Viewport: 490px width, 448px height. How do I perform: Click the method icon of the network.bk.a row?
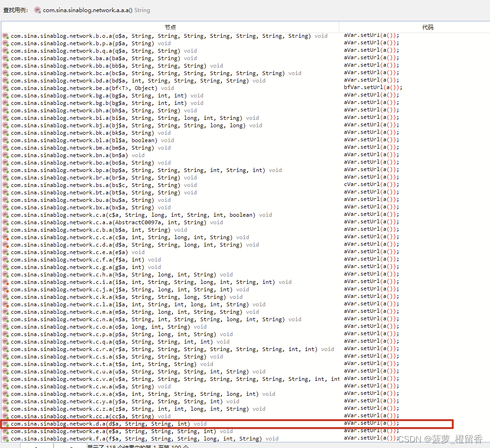[x=6, y=133]
